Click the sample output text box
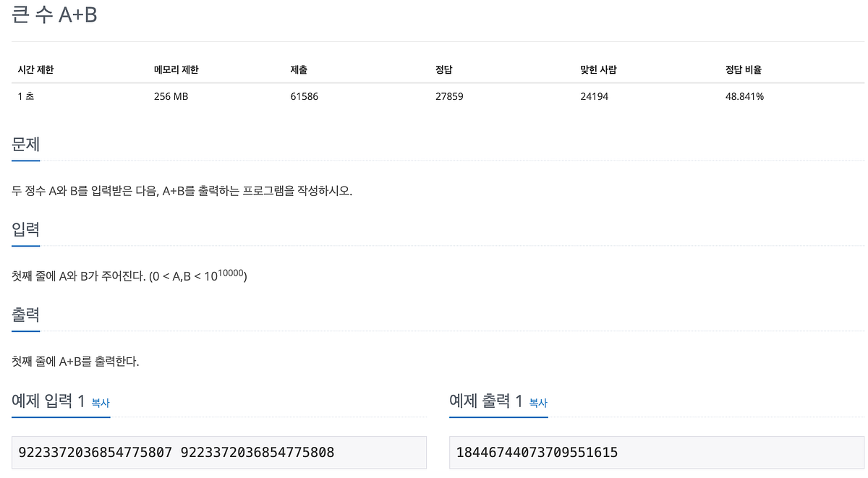868x478 pixels. pyautogui.click(x=657, y=452)
